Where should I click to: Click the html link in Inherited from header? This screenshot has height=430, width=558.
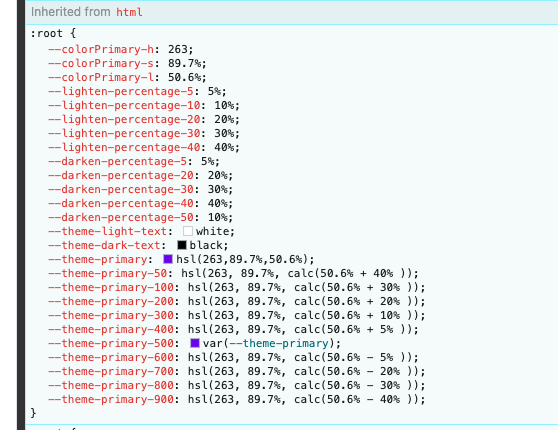click(x=129, y=12)
